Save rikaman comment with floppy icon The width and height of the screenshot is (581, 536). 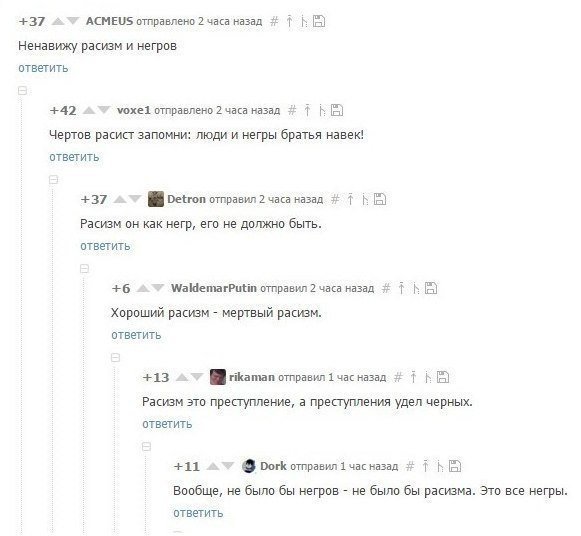[x=442, y=377]
